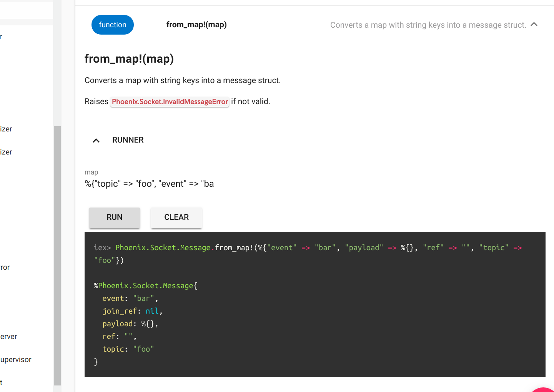Select the sidebar item ending in "erver"
This screenshot has width=554, height=392.
coord(8,337)
